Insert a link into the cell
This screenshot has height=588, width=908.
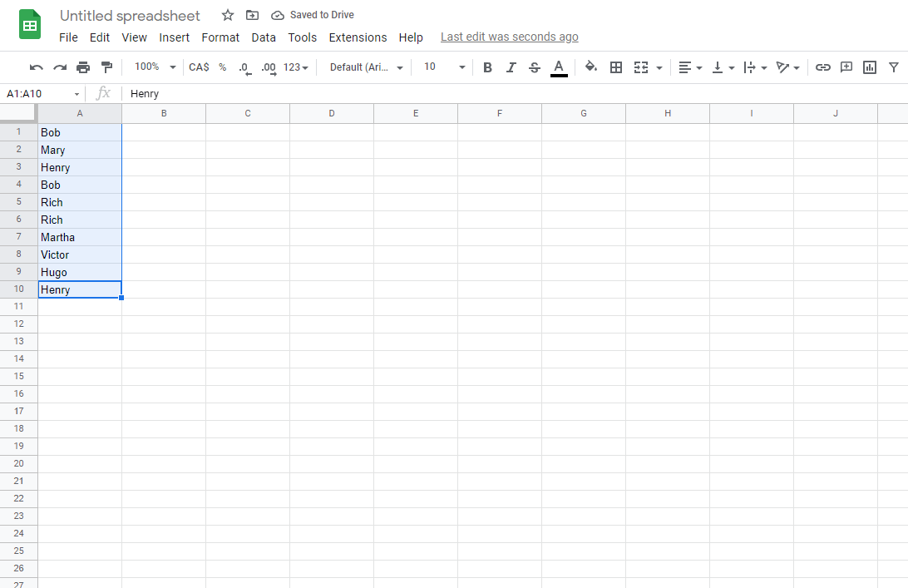pos(822,67)
